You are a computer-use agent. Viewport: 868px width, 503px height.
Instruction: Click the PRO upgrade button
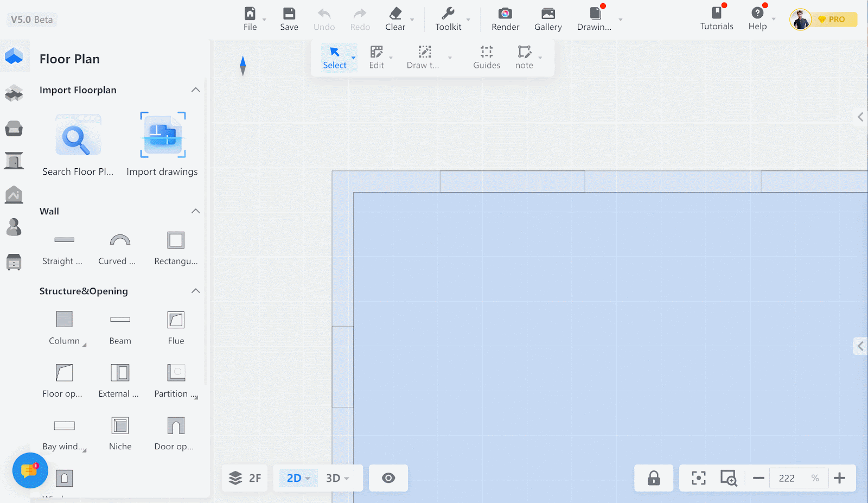833,20
